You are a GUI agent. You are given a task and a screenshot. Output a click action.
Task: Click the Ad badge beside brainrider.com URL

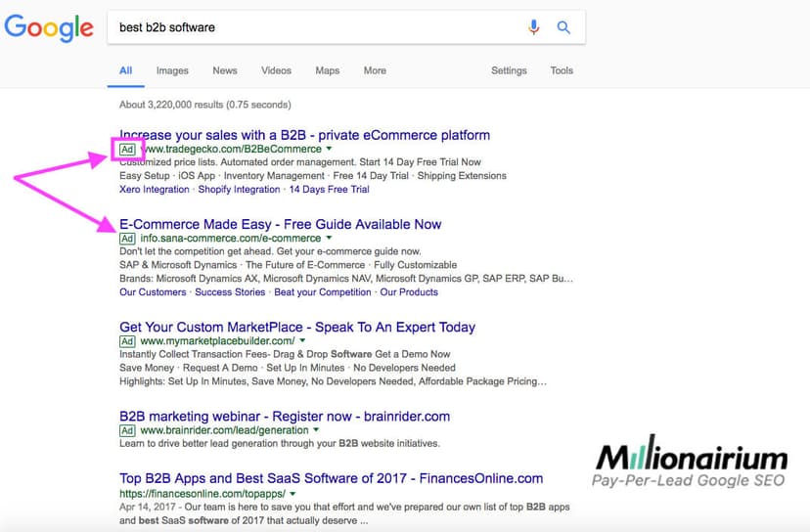click(x=127, y=430)
